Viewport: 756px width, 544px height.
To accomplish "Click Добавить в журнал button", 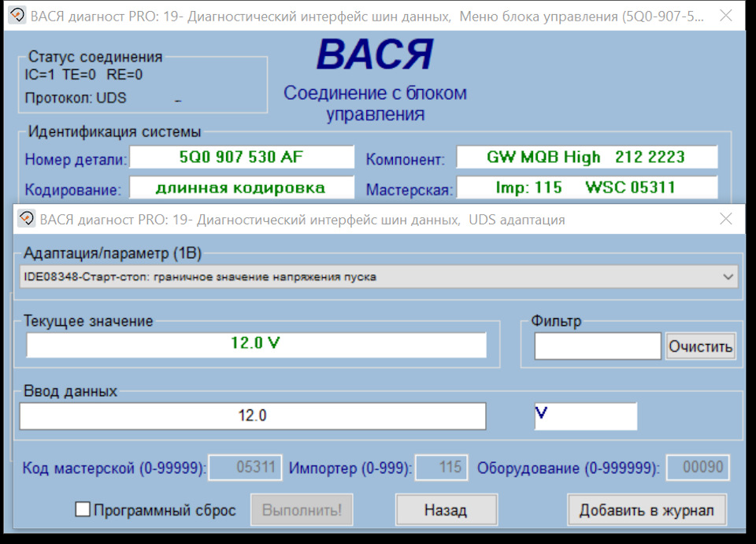I will [x=647, y=510].
